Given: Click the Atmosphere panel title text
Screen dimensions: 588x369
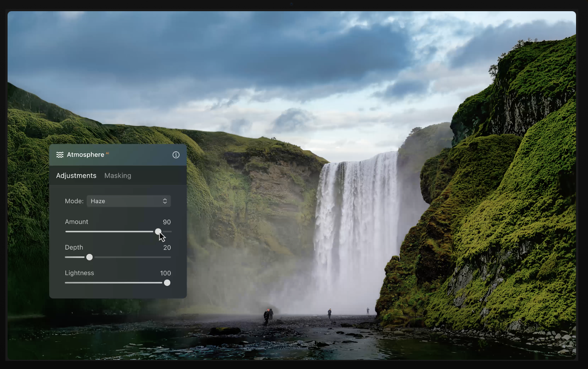Looking at the screenshot, I should point(85,155).
